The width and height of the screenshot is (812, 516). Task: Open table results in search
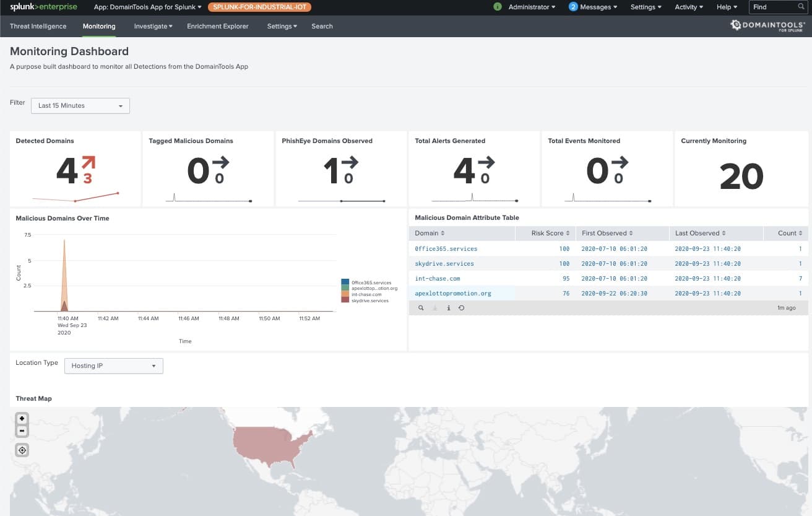pos(421,308)
